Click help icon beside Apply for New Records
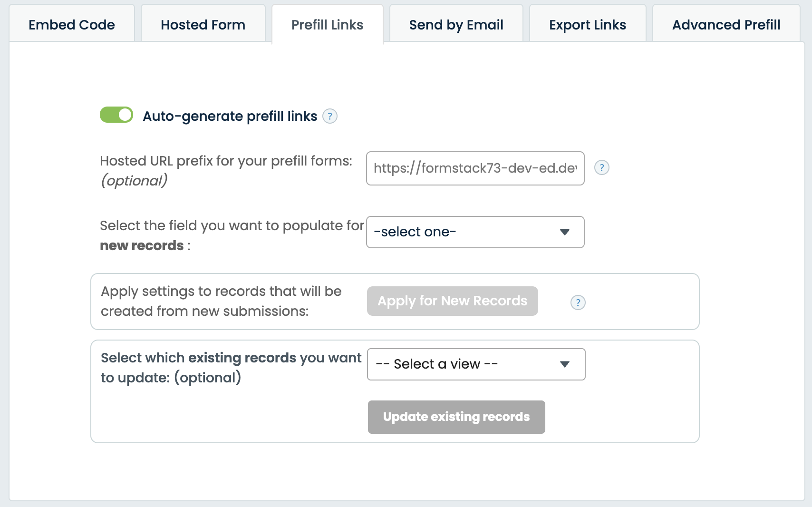This screenshot has height=507, width=812. (x=578, y=302)
